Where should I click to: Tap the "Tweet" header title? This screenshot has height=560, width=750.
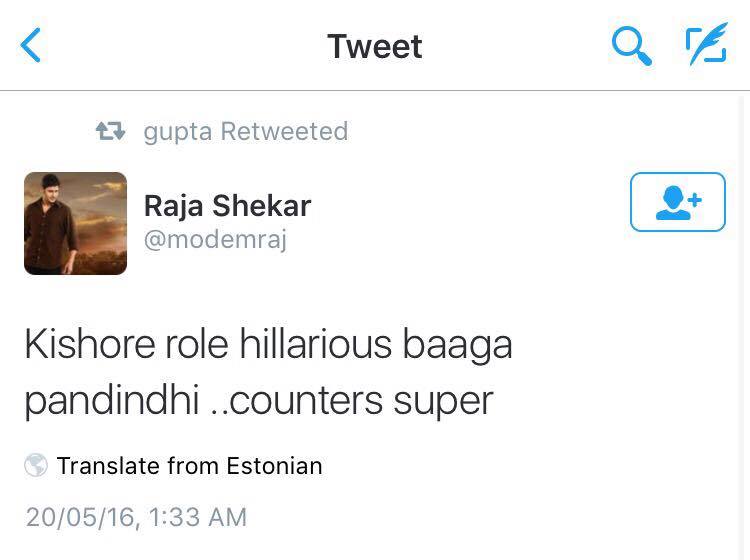pos(375,46)
